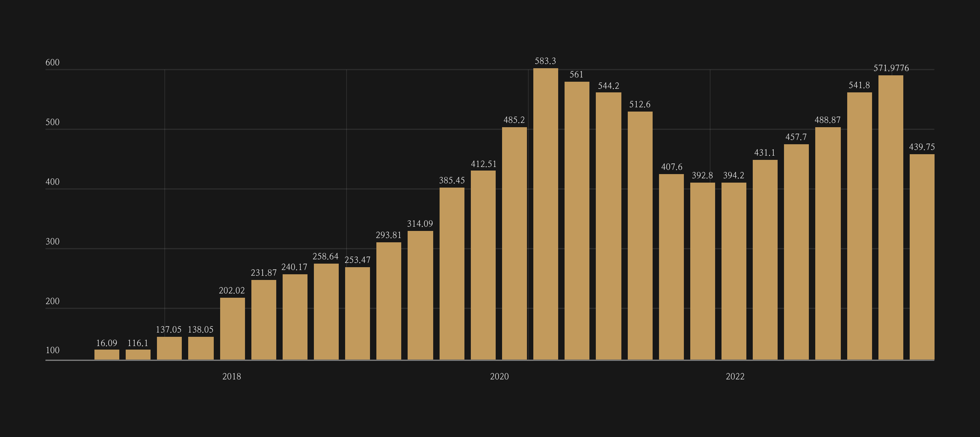Click the 561 value label text
Image resolution: width=980 pixels, height=437 pixels.
tap(576, 75)
